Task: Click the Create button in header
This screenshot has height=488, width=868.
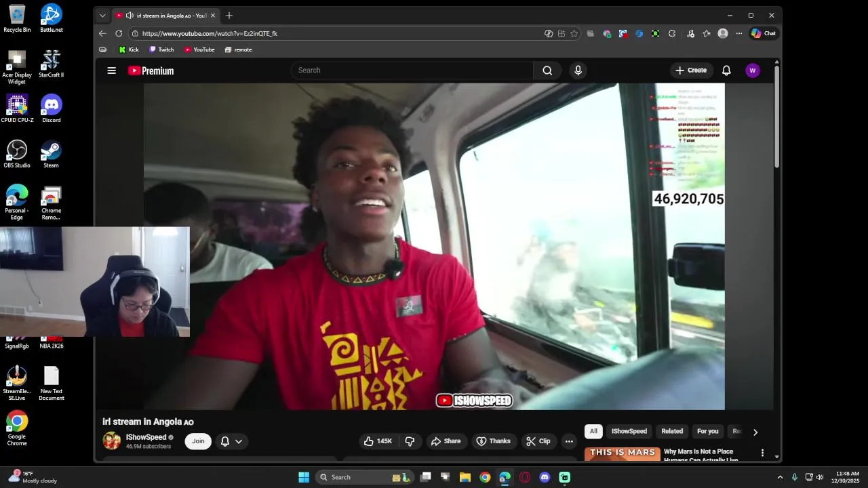Action: click(690, 70)
